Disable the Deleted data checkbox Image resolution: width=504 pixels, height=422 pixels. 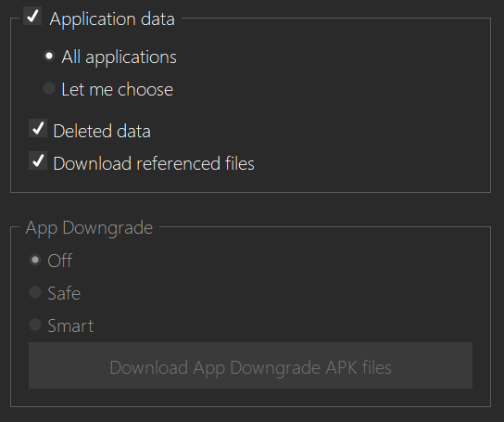point(38,128)
